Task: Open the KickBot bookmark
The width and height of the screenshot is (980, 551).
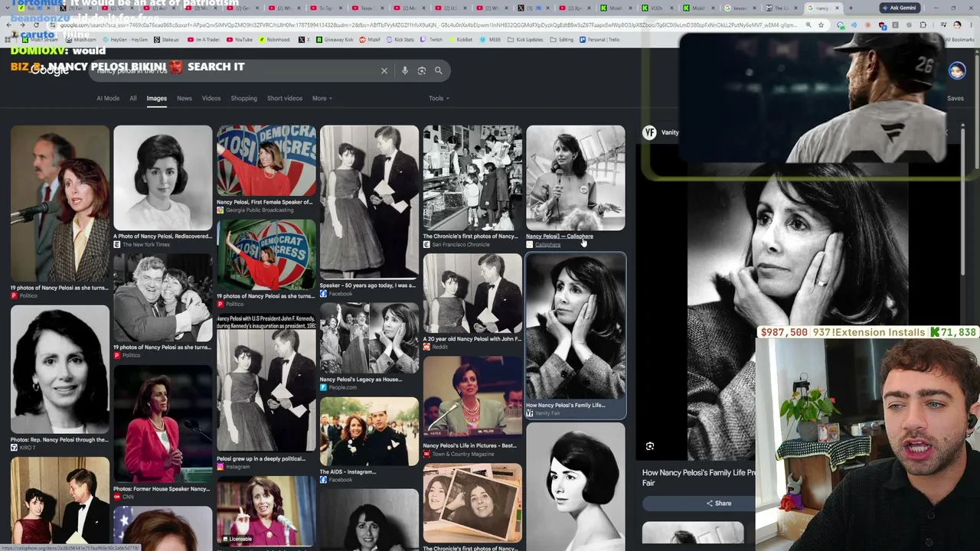Action: point(461,40)
